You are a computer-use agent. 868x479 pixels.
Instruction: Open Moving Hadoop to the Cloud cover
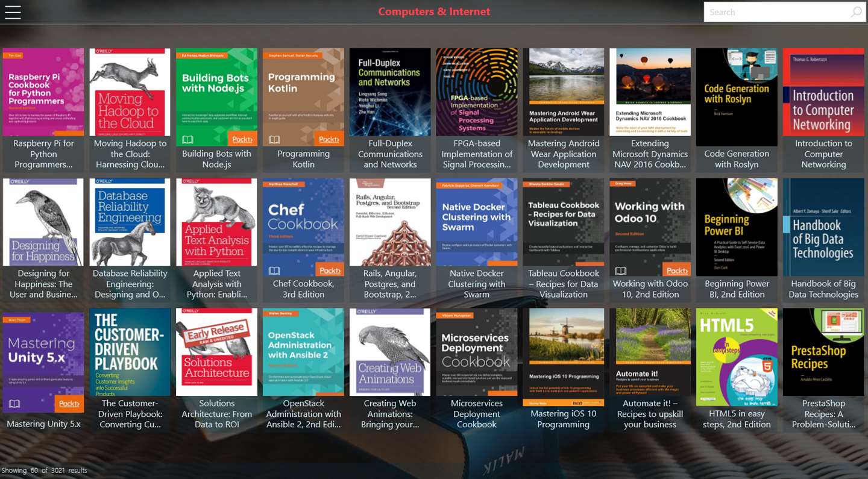(x=130, y=92)
